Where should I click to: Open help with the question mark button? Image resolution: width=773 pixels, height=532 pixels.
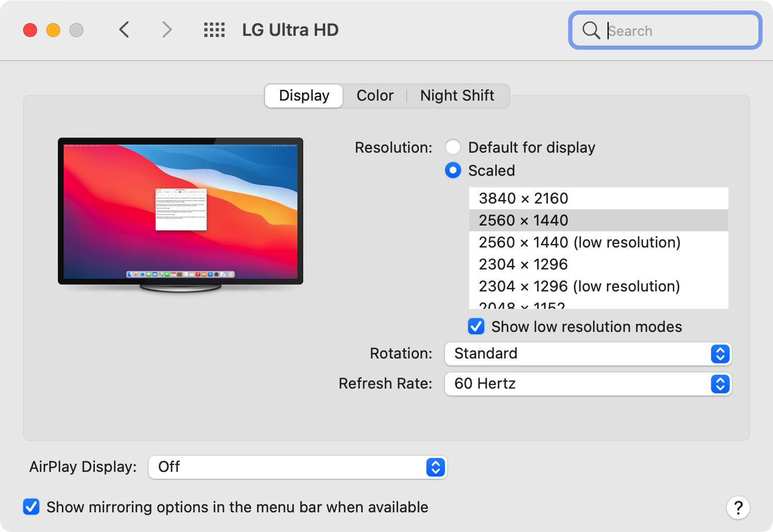coord(738,508)
